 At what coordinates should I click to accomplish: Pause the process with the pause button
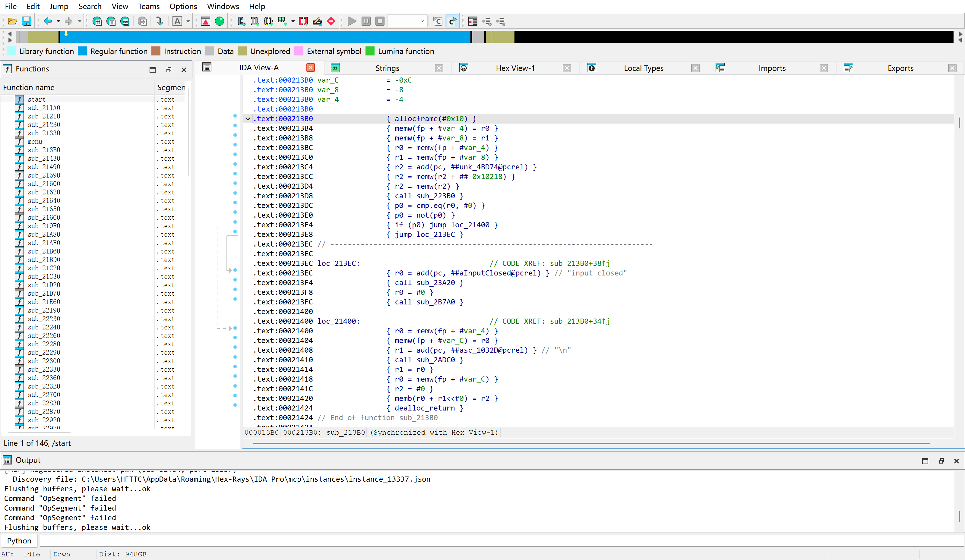366,21
